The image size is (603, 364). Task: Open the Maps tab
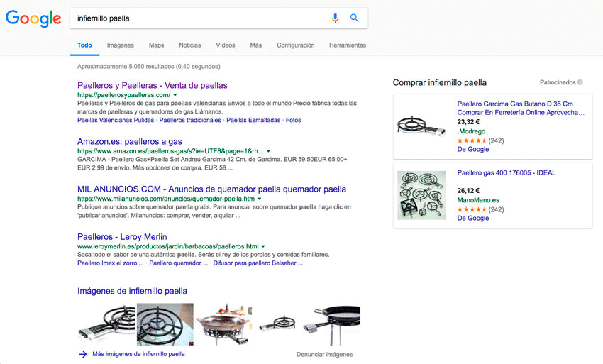(x=156, y=45)
